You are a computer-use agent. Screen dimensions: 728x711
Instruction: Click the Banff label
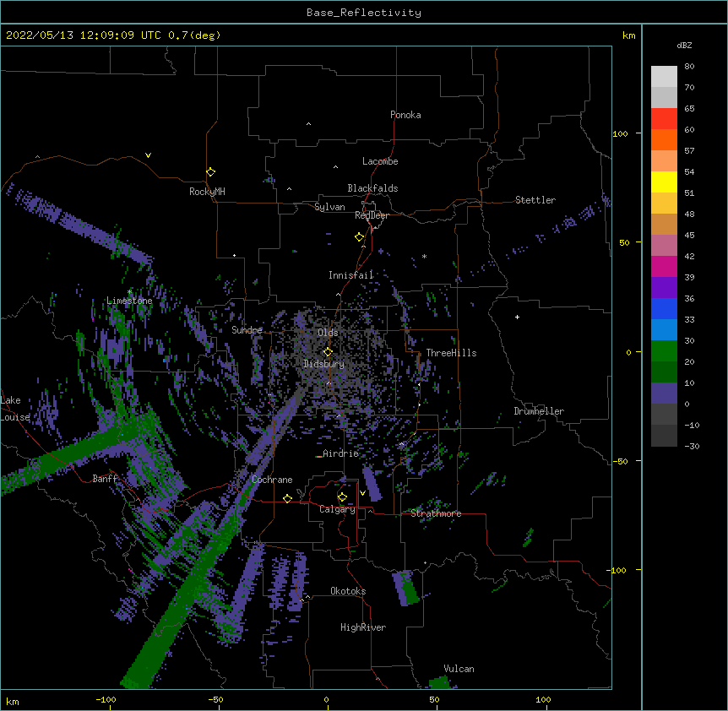106,479
